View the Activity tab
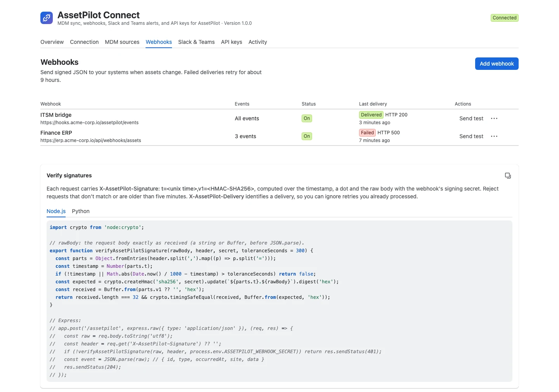The height and width of the screenshot is (392, 559). click(258, 42)
